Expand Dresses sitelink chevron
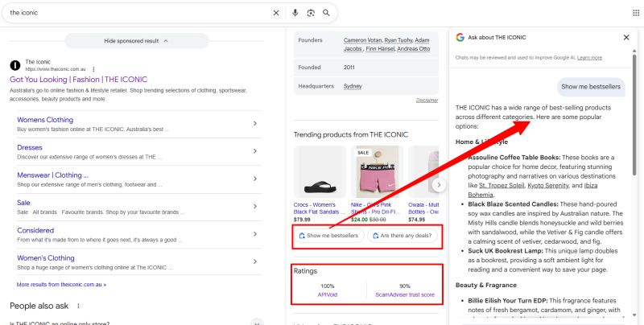The width and height of the screenshot is (644, 325). [x=254, y=151]
